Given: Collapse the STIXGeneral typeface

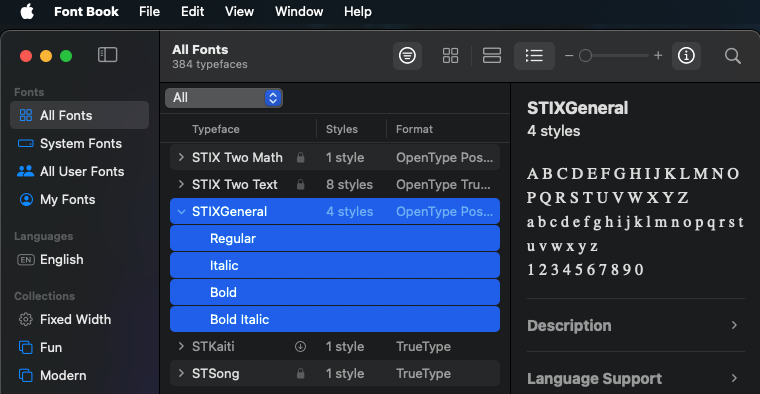Looking at the screenshot, I should tap(181, 212).
